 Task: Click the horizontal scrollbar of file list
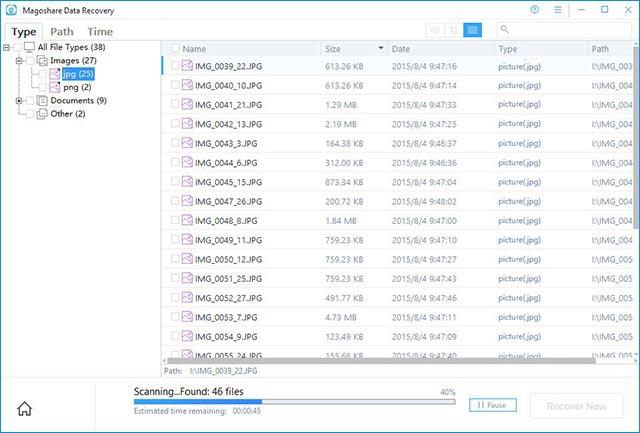(382, 361)
